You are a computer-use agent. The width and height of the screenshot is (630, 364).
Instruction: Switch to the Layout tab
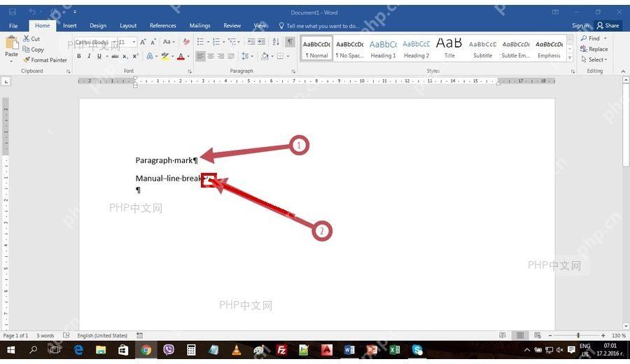(x=128, y=25)
